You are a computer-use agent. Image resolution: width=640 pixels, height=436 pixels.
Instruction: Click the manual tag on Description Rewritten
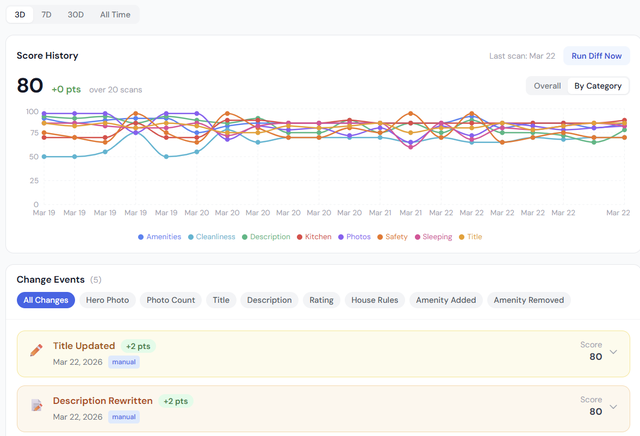click(x=124, y=417)
